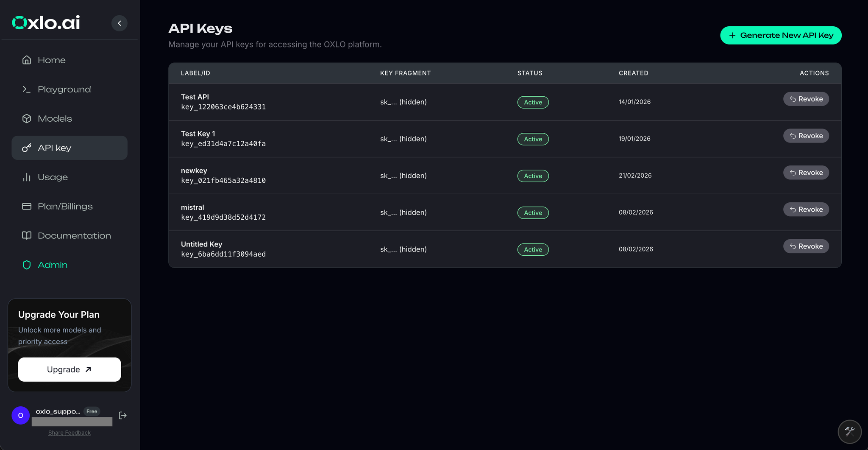This screenshot has height=450, width=868.
Task: Switch to the Admin section
Action: (x=53, y=265)
